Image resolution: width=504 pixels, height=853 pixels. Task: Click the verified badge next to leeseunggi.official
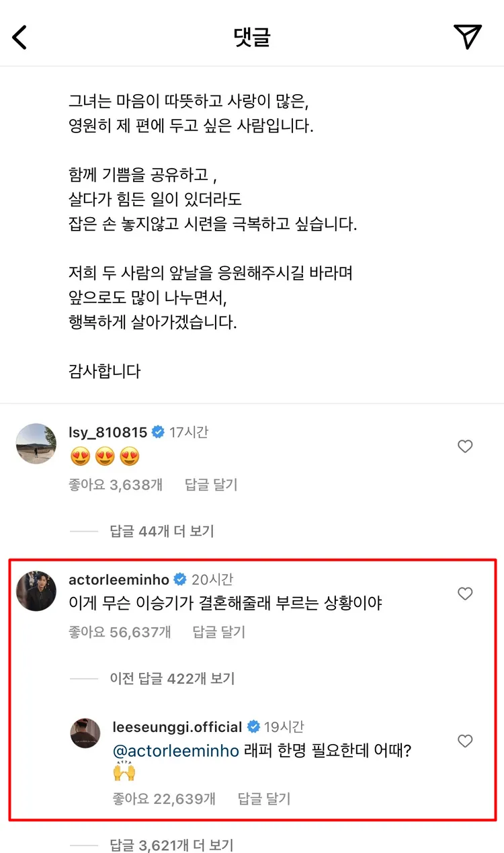[253, 727]
